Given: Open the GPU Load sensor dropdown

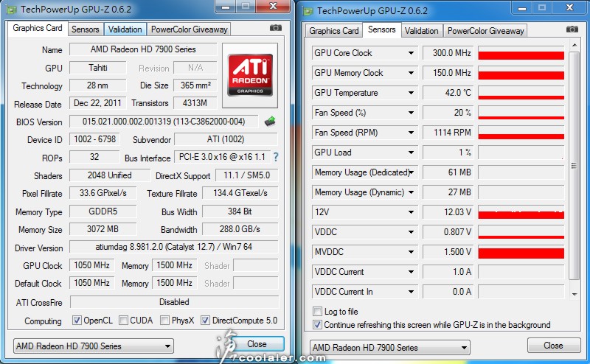Looking at the screenshot, I should click(411, 153).
